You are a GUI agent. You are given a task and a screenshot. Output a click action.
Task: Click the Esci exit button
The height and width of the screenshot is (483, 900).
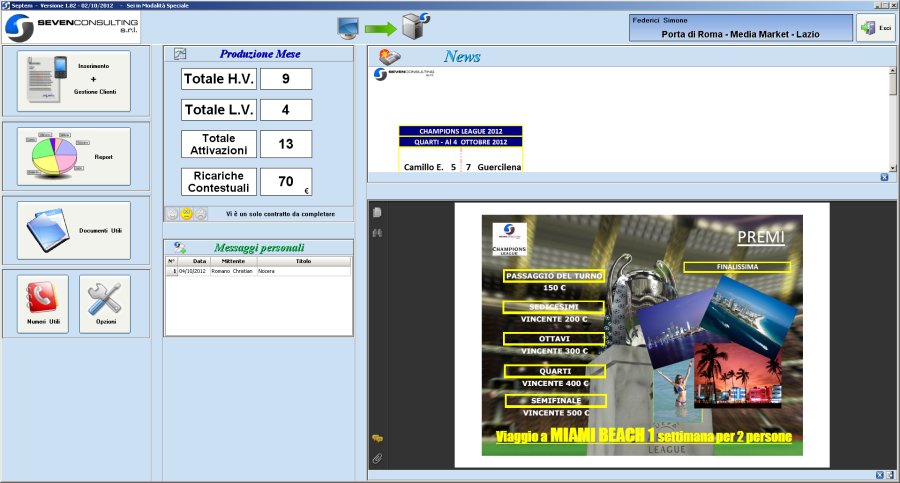(876, 28)
